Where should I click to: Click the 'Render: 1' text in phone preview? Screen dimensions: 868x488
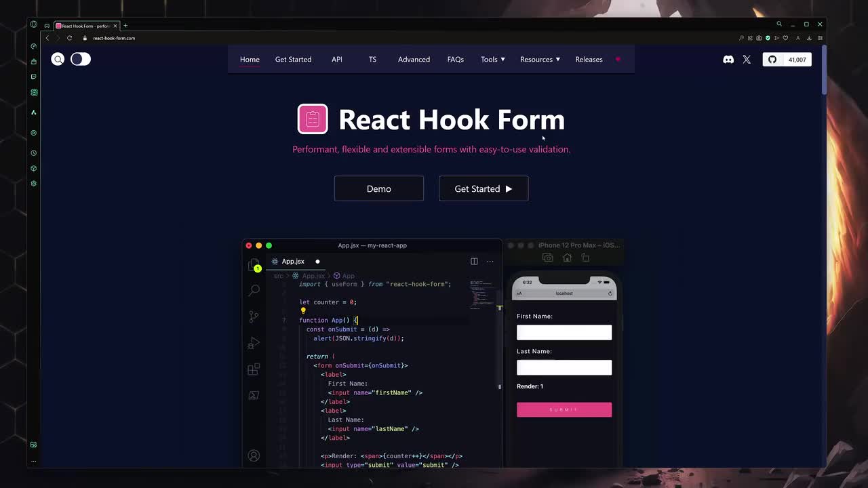pyautogui.click(x=530, y=386)
